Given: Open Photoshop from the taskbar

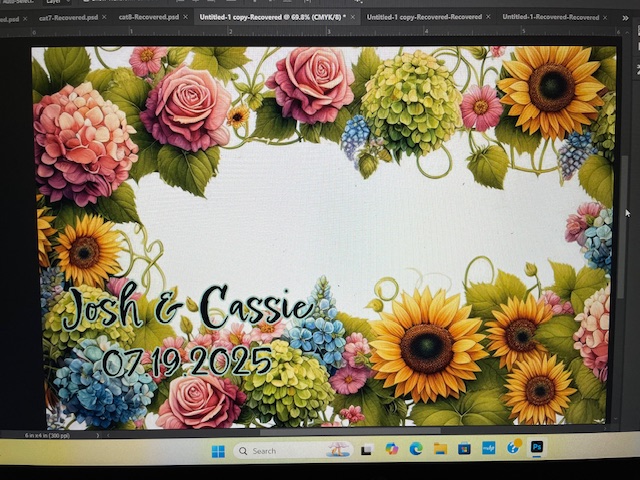Looking at the screenshot, I should [537, 448].
